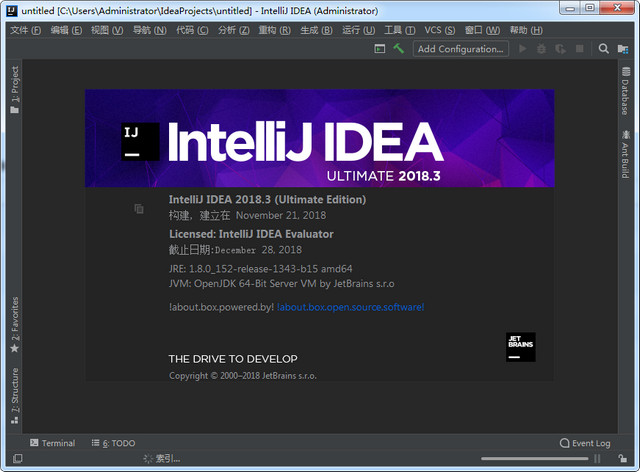The image size is (640, 472).
Task: Click the Stop square icon in toolbar
Action: coord(578,48)
